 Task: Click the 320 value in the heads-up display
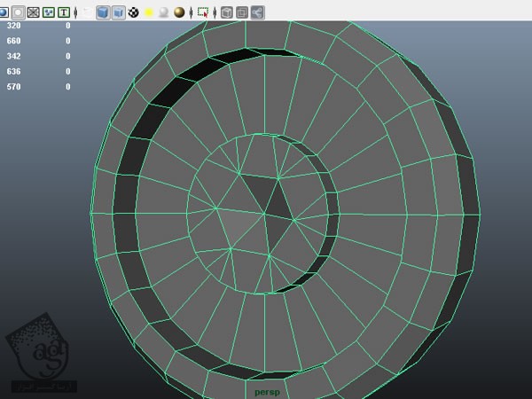13,26
